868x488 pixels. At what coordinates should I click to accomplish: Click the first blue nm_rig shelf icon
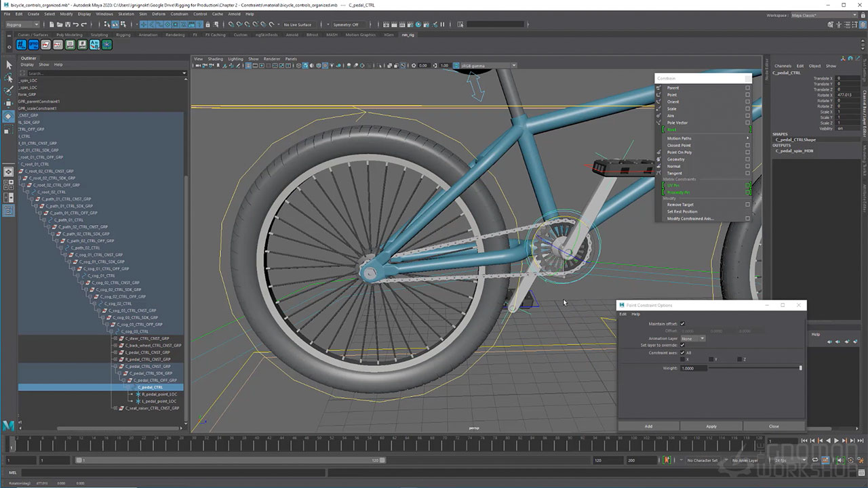[x=21, y=45]
